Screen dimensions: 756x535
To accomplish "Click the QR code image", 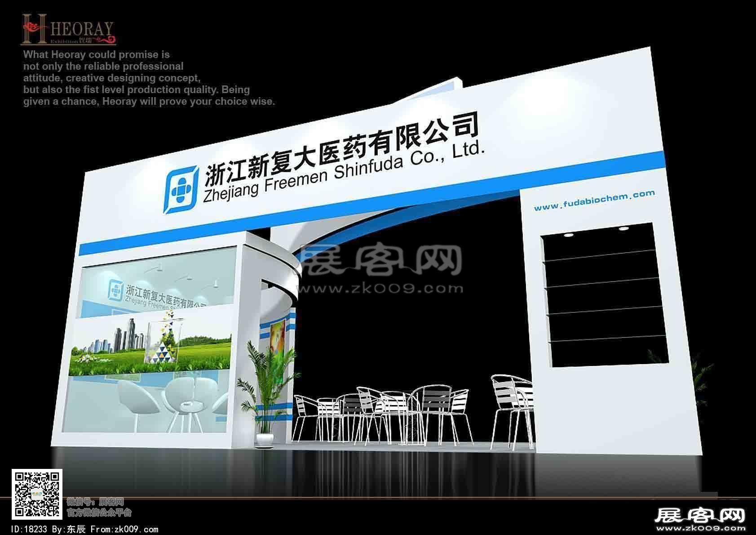I will (x=37, y=494).
